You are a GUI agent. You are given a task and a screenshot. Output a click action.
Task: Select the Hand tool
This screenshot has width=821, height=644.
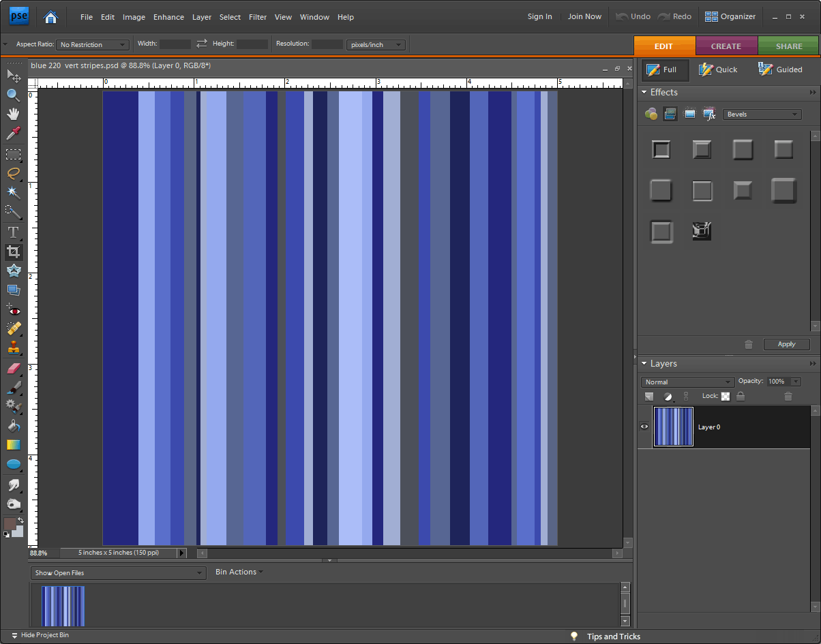point(13,114)
